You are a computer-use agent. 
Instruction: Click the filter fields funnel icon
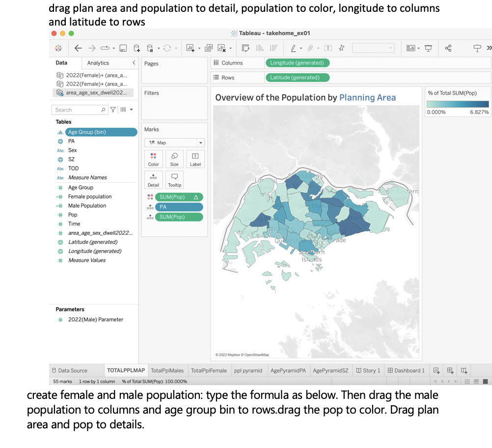[113, 110]
